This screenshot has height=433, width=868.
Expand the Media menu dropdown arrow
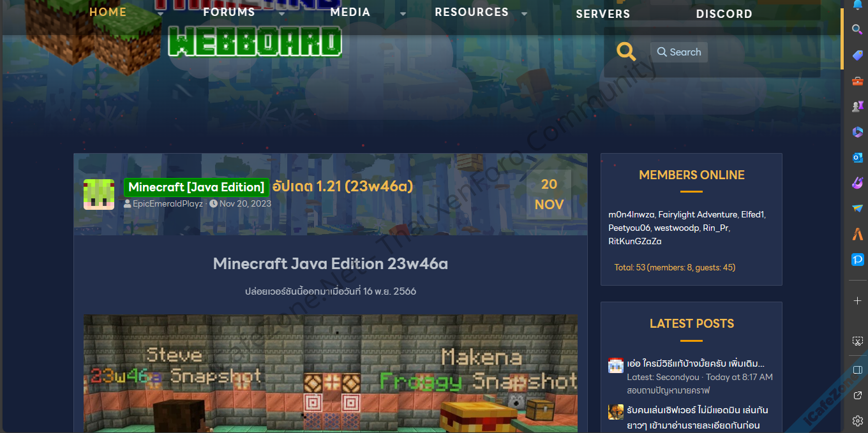403,13
